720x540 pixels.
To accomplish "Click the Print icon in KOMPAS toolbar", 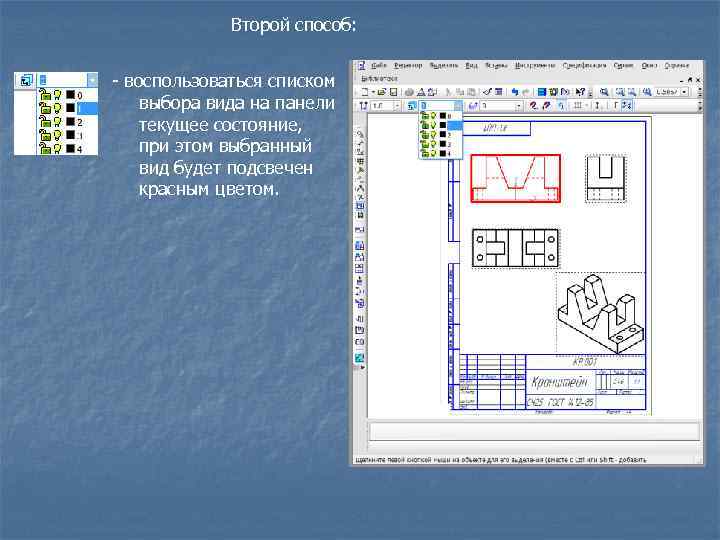I will point(409,92).
